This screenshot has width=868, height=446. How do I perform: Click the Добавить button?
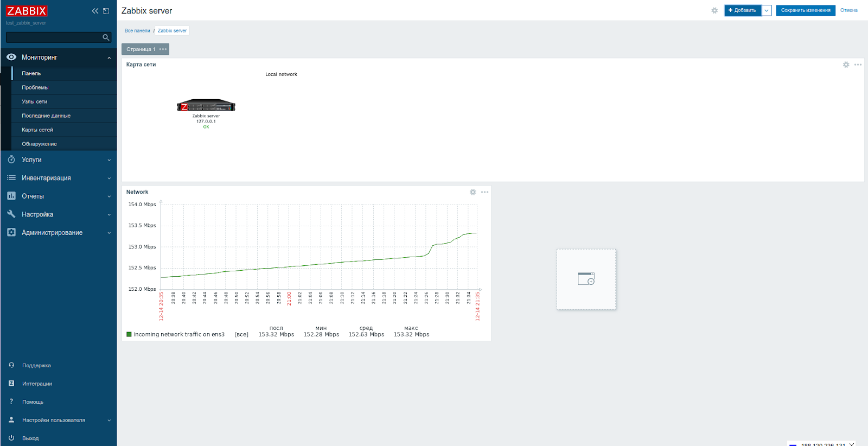pos(743,10)
